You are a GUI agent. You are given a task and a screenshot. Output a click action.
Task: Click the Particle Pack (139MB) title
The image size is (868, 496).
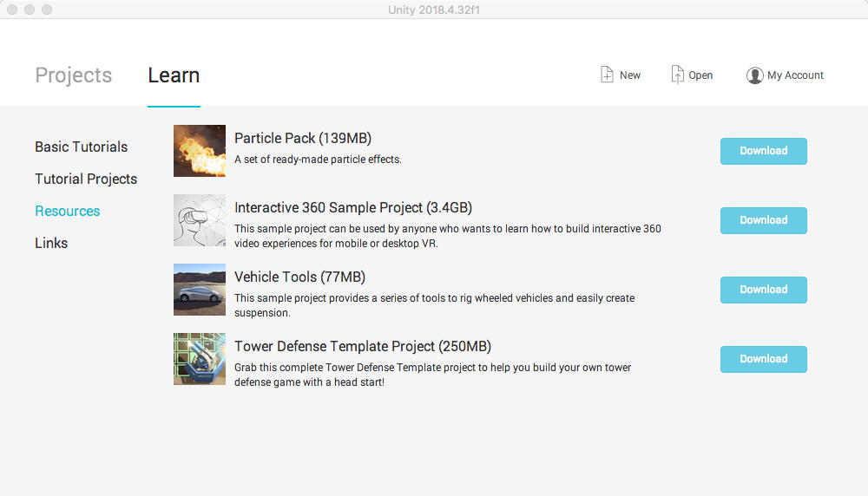303,138
